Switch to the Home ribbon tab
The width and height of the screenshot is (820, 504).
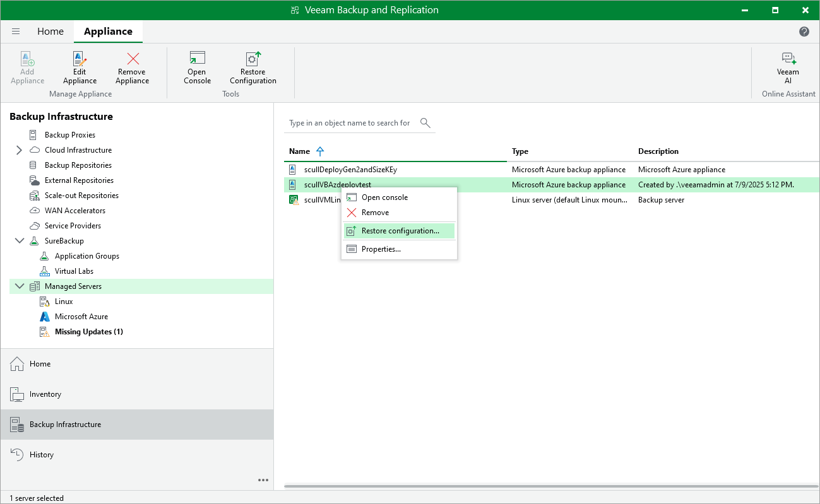point(51,32)
